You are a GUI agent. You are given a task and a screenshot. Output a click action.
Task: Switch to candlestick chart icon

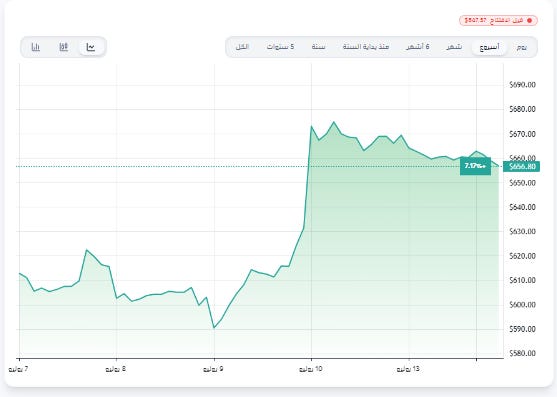tap(64, 47)
